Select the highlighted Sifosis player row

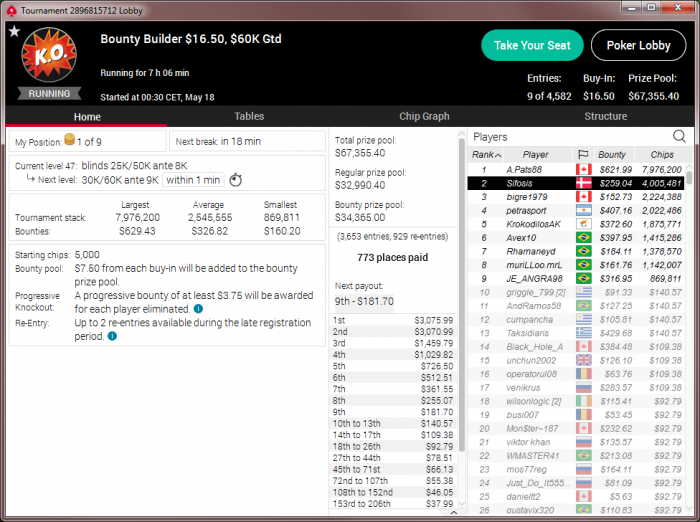point(575,183)
